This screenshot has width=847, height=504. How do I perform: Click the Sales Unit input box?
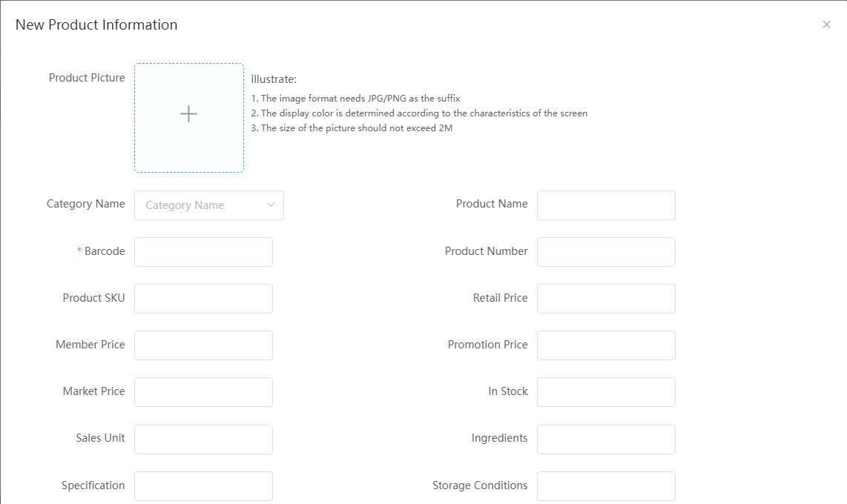[x=203, y=440]
